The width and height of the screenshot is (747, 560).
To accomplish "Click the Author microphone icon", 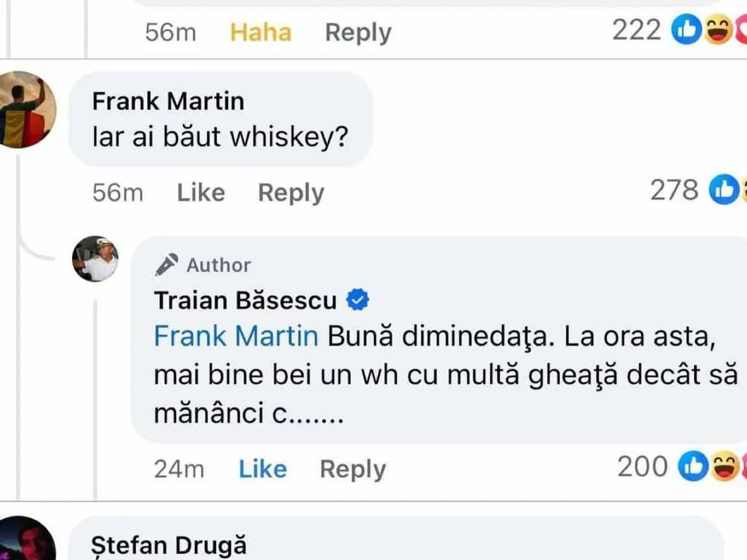I will pyautogui.click(x=167, y=265).
